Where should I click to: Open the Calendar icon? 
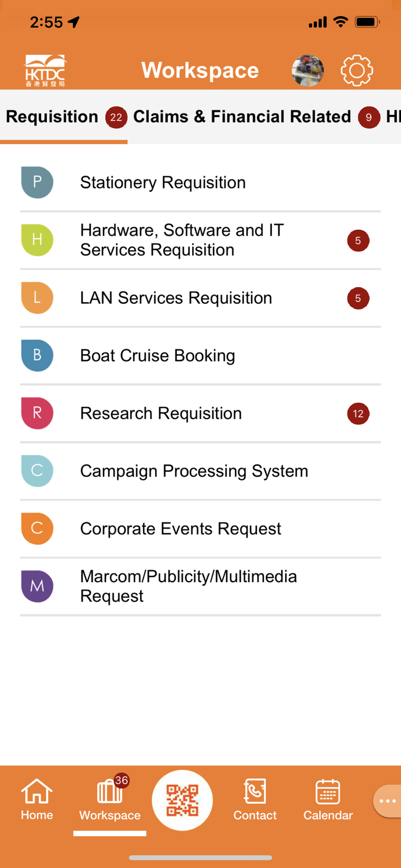click(x=328, y=800)
